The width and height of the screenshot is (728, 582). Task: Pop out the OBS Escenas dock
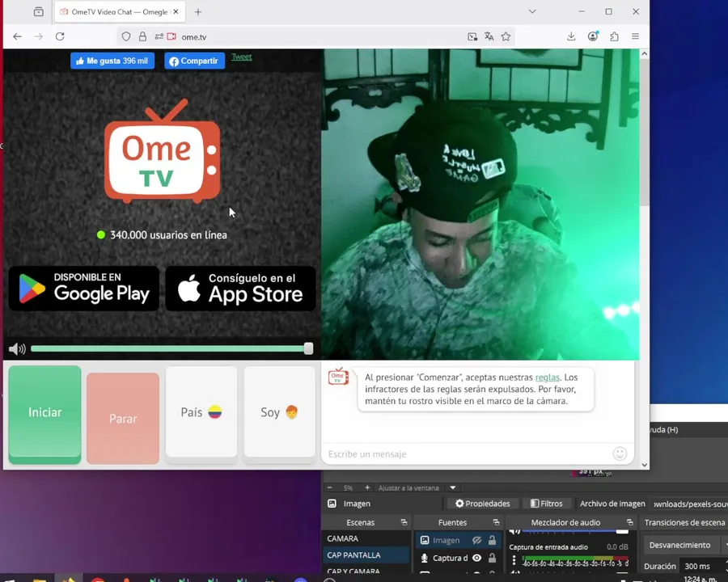click(404, 523)
